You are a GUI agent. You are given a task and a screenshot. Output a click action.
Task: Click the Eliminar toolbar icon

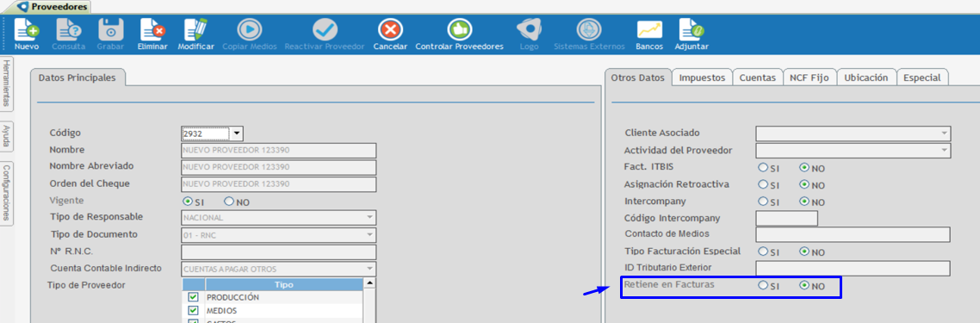pos(152,29)
